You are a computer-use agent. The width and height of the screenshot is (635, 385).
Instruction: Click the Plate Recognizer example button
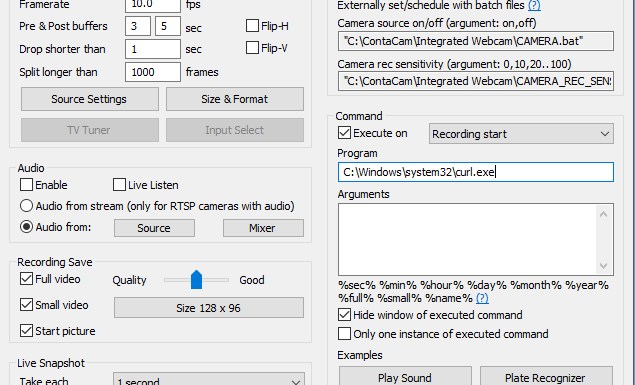coord(546,376)
